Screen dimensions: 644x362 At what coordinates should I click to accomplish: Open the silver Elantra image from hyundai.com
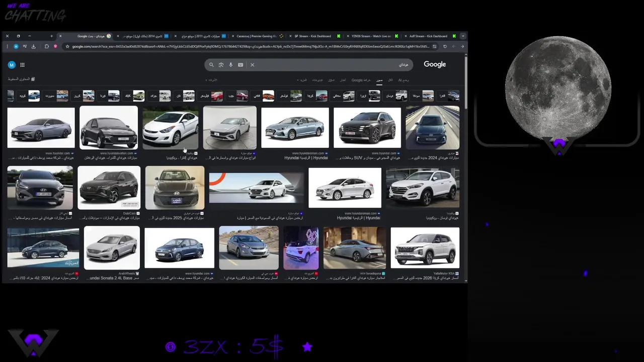41,127
